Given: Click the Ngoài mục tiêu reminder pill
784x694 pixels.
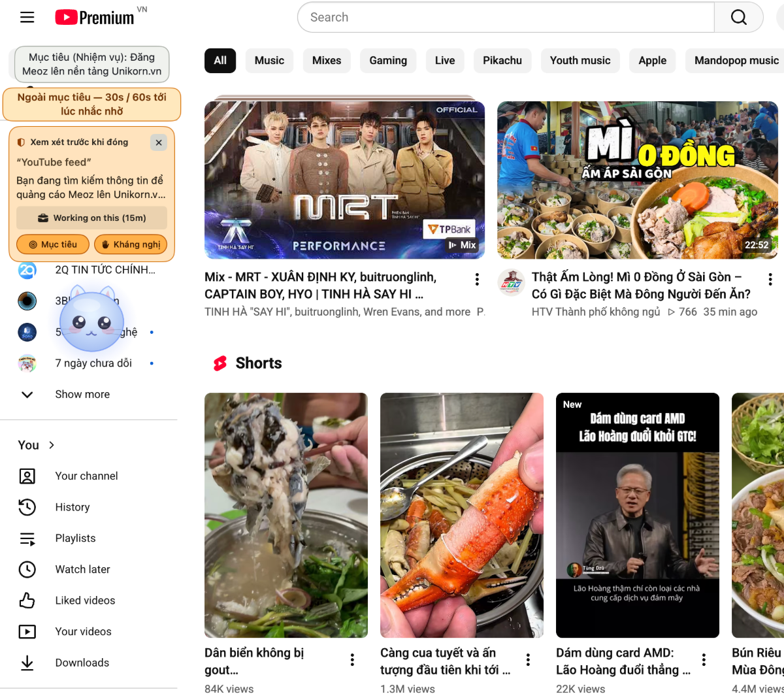Looking at the screenshot, I should 91,104.
